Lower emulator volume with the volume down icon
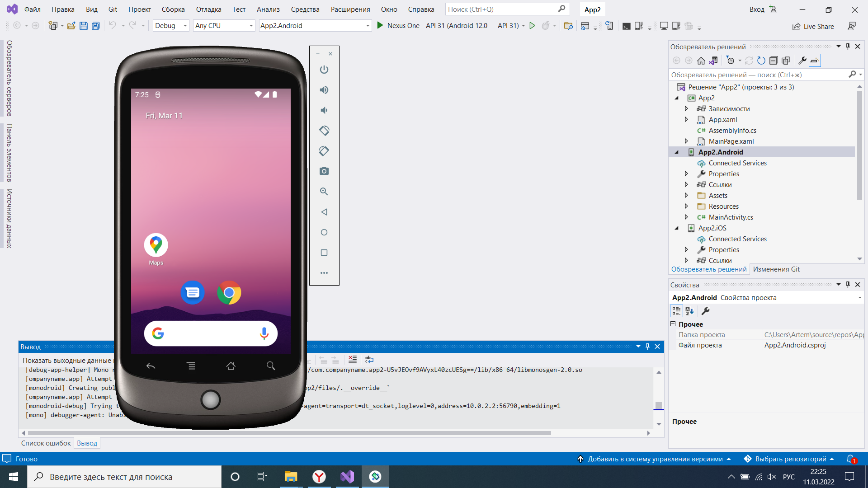 pos(324,110)
